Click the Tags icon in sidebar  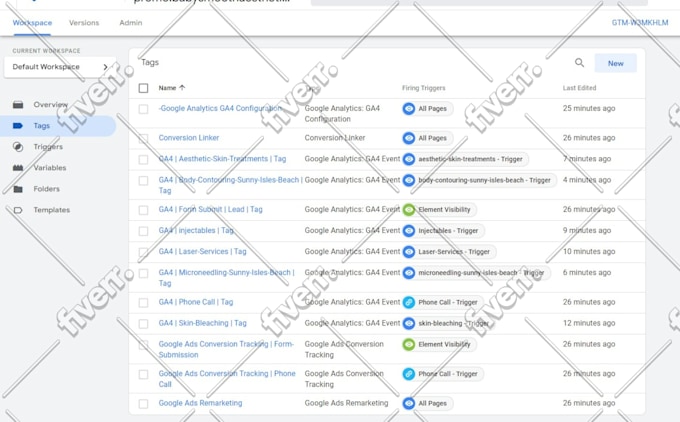click(x=18, y=126)
